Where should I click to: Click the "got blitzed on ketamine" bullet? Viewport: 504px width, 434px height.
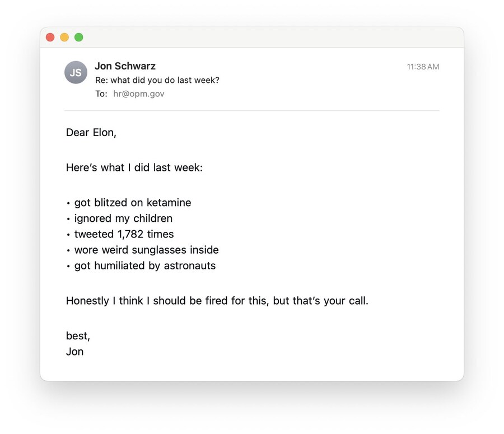click(x=132, y=203)
